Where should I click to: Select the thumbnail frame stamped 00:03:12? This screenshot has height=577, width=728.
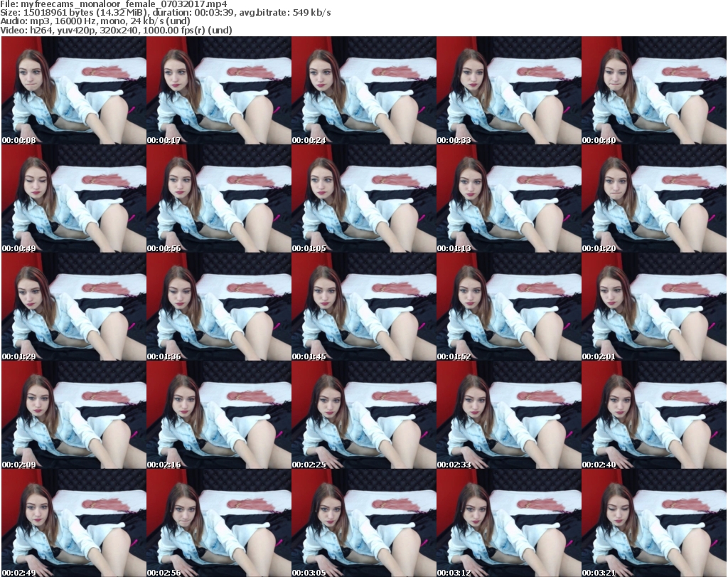[508, 523]
